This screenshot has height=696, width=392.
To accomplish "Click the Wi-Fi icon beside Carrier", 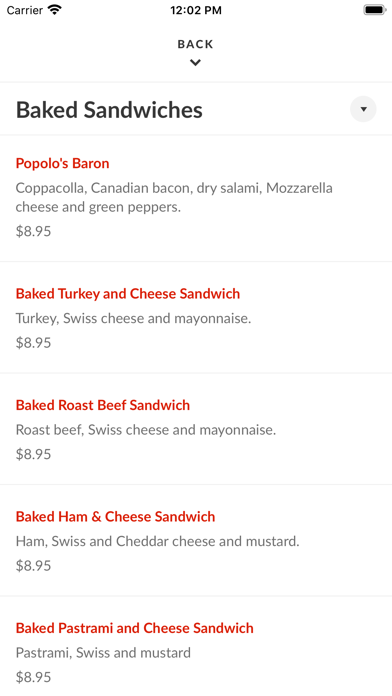I will (55, 10).
